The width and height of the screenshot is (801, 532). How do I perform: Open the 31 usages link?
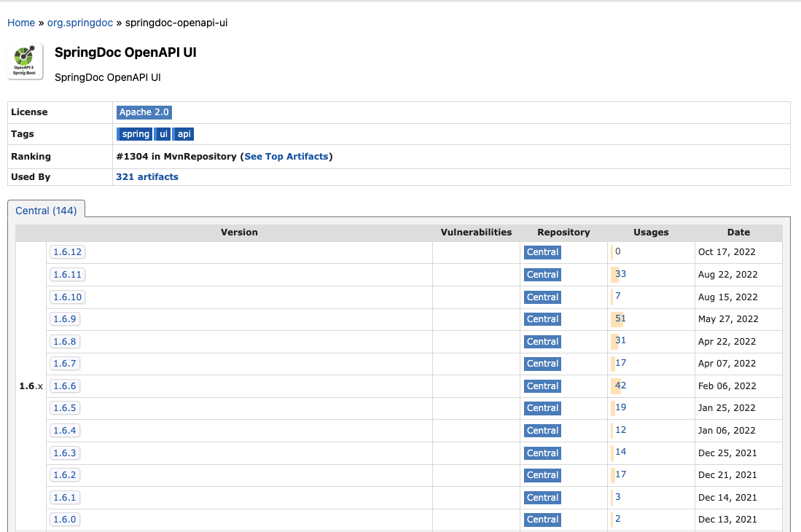pyautogui.click(x=621, y=340)
